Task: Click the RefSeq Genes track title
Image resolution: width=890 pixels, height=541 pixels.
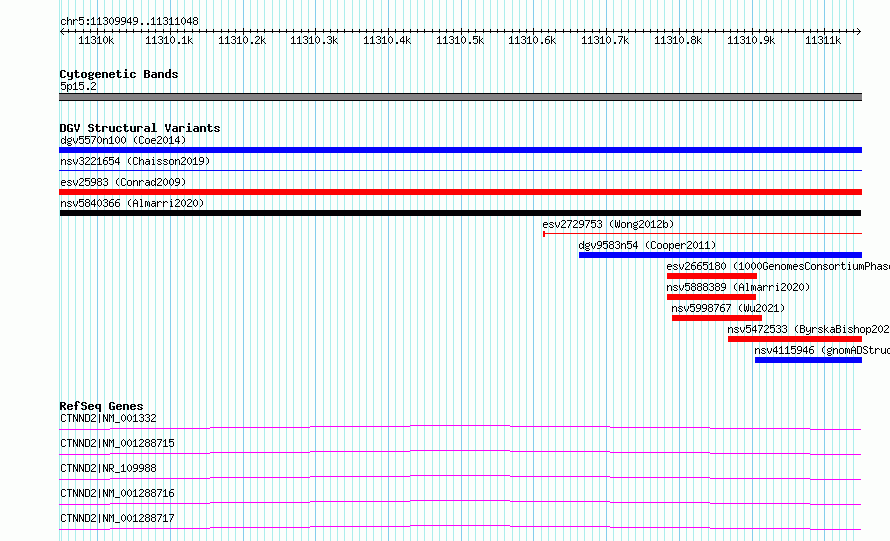Action: click(102, 406)
